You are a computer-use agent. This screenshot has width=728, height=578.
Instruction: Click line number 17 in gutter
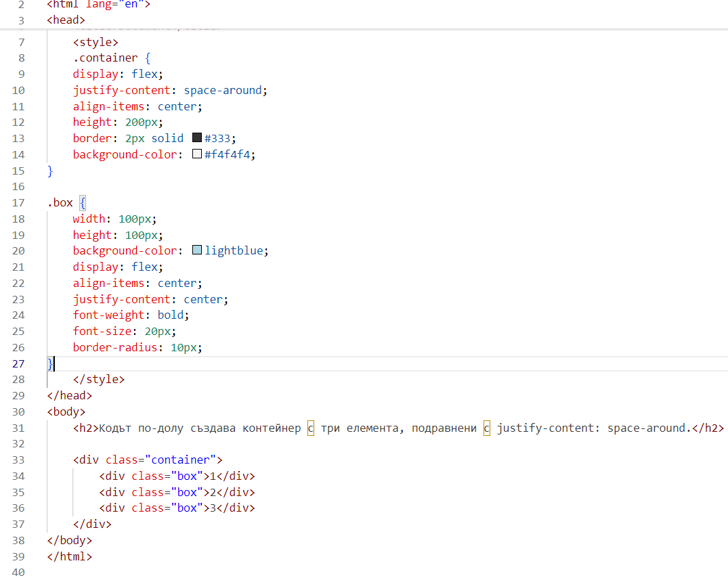18,202
